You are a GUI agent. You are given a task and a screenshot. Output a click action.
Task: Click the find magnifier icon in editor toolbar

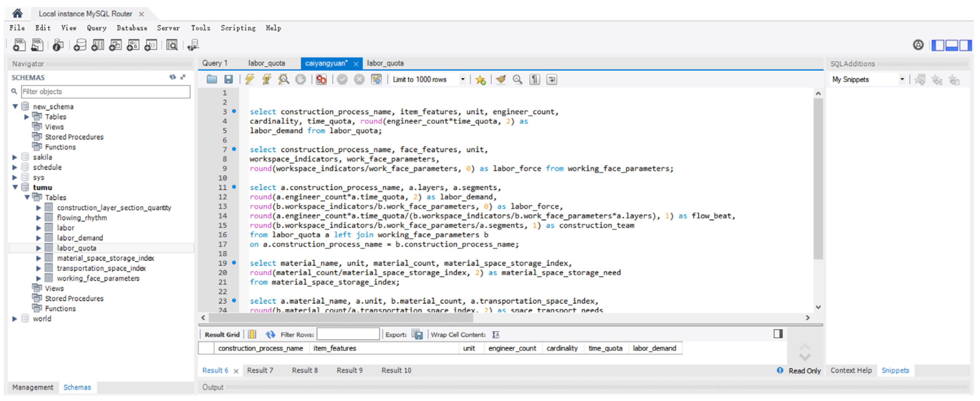(517, 79)
